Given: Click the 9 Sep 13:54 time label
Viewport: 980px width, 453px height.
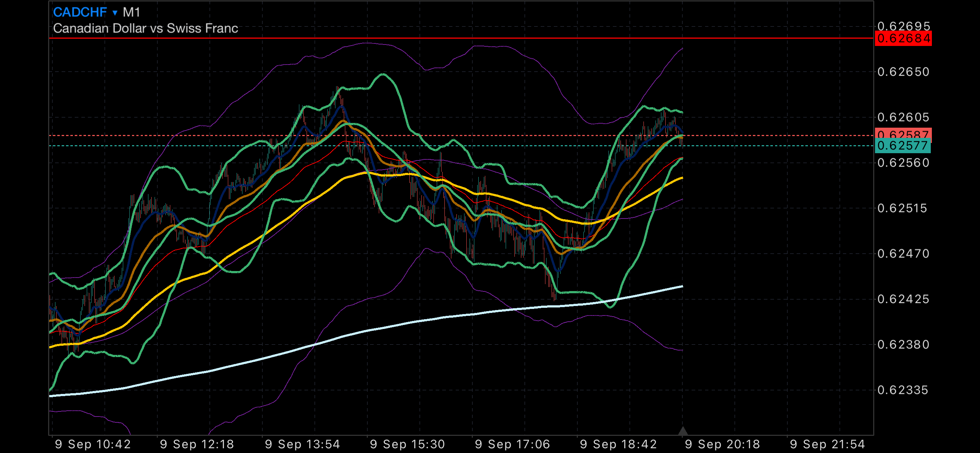Looking at the screenshot, I should (302, 444).
